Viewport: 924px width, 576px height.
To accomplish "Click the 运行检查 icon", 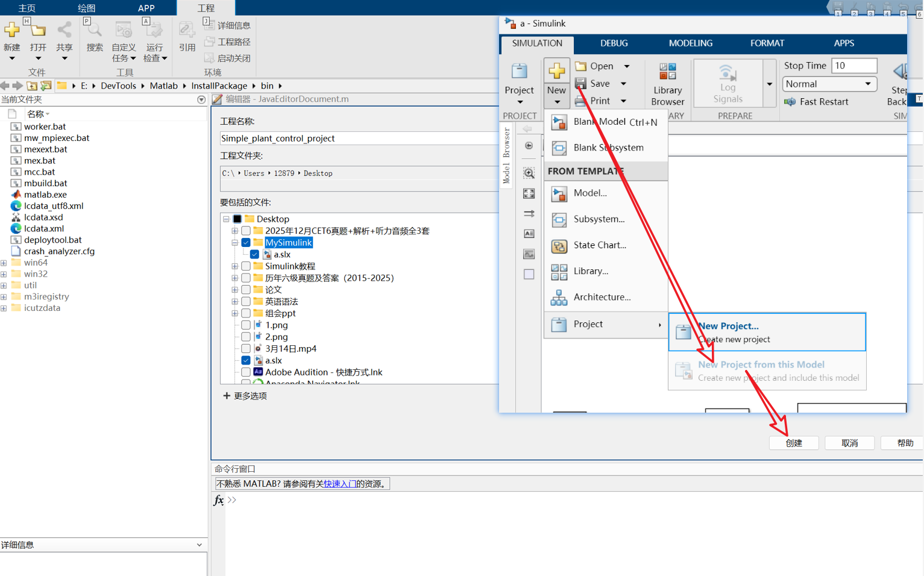I will [x=154, y=30].
